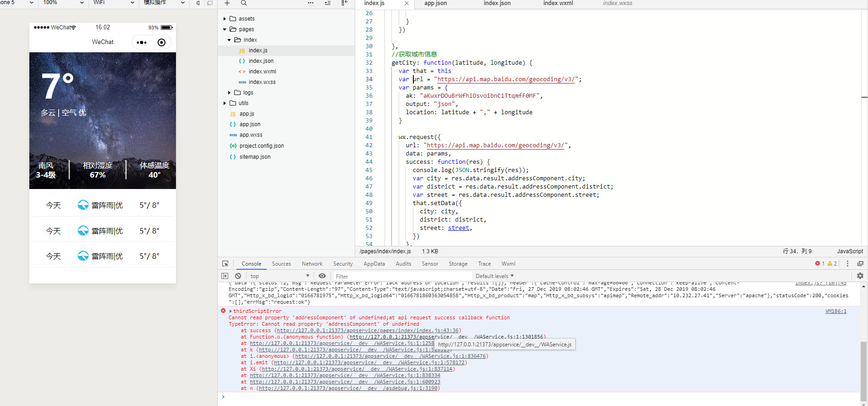Open console settings gear
Image resolution: width=868 pixels, height=406 pixels.
pos(860,276)
